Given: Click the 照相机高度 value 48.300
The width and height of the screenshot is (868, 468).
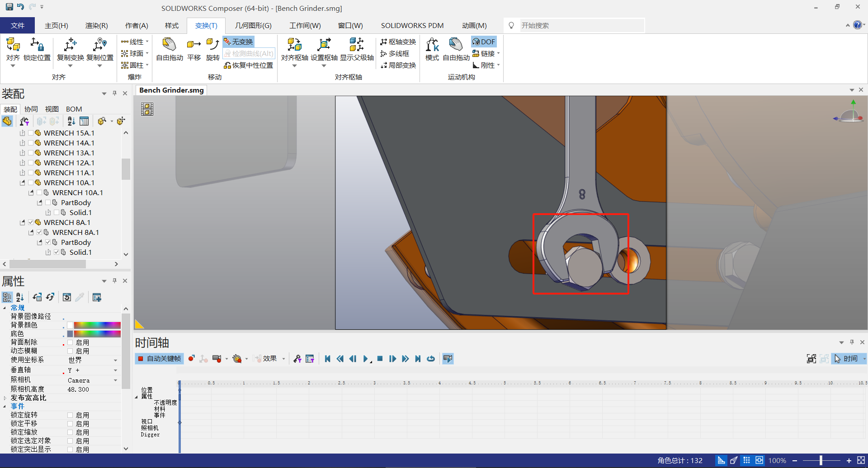Looking at the screenshot, I should coord(78,389).
